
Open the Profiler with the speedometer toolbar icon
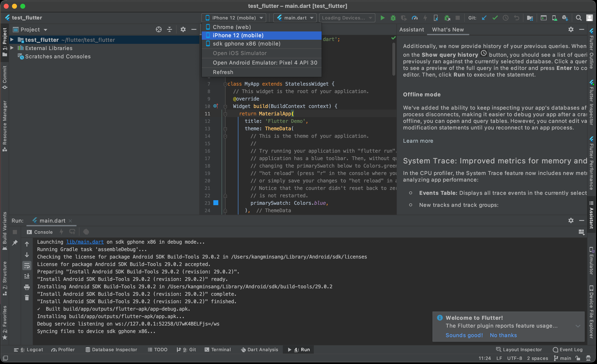(x=415, y=18)
